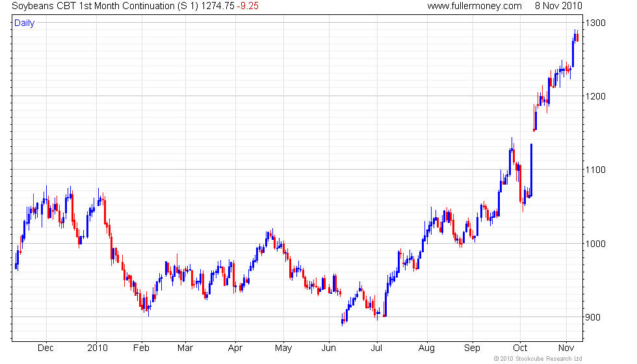Click the 'Feb' month axis label
Viewport: 637px width, 364px height.
[142, 348]
